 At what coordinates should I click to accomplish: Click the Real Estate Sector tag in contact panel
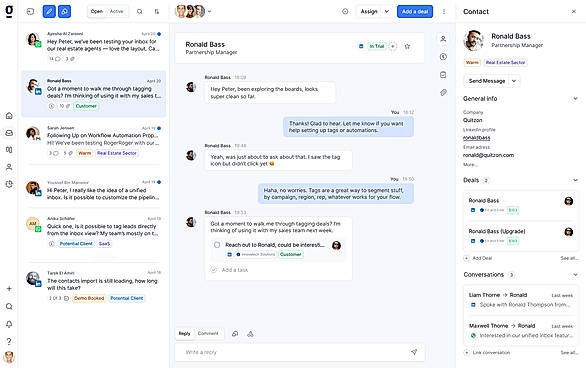(x=505, y=62)
